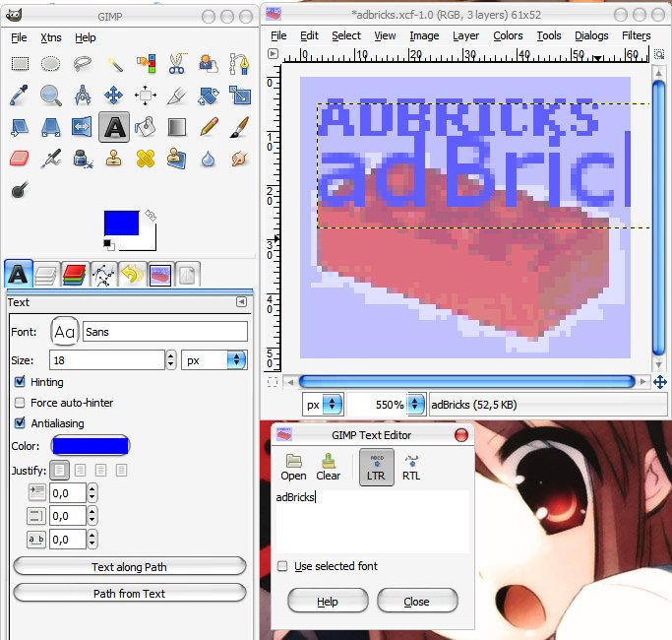672x640 pixels.
Task: Open the font size unit dropdown
Action: point(214,360)
